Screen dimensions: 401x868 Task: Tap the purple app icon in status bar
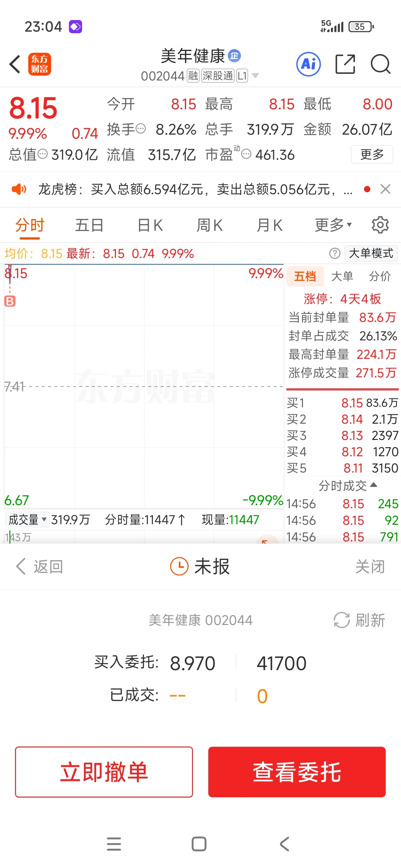coord(76,27)
